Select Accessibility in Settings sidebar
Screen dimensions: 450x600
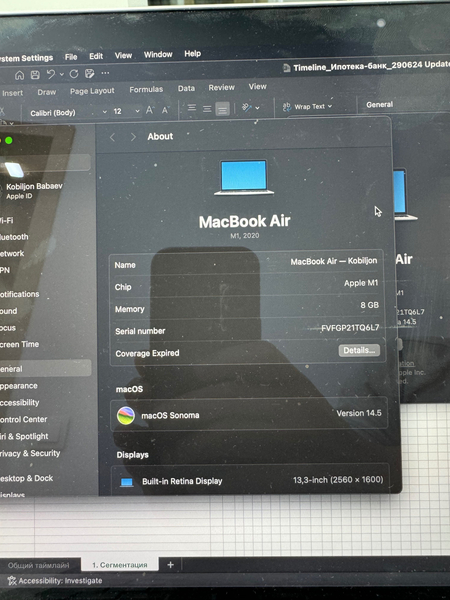pos(20,403)
